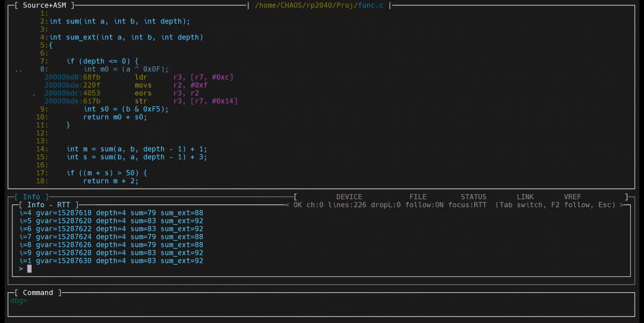Click the right arrow after Esc hint

[x=622, y=205]
